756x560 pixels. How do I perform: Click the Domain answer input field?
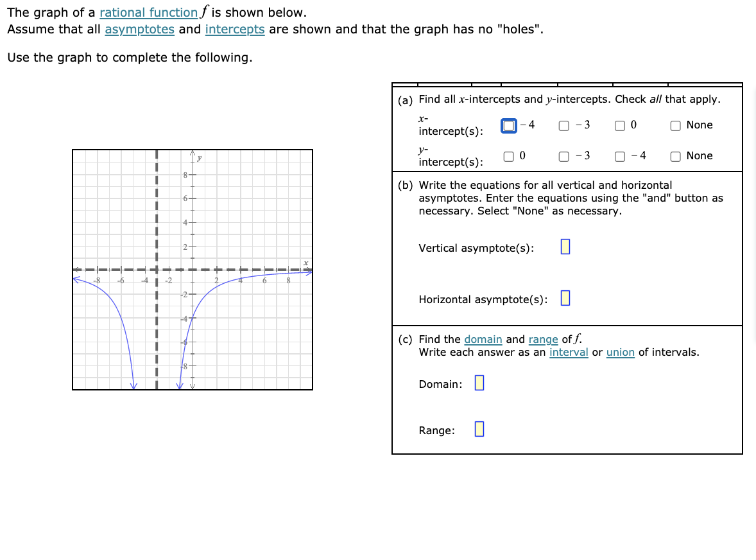click(x=479, y=383)
